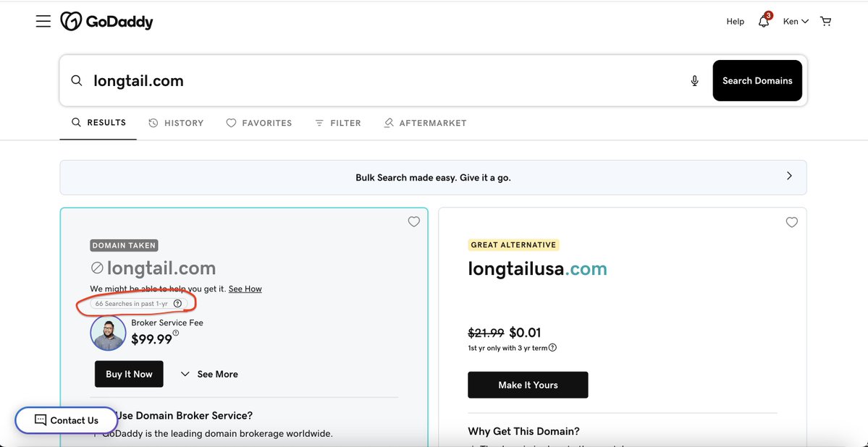The height and width of the screenshot is (447, 868).
Task: Switch to the Results tab
Action: 98,123
